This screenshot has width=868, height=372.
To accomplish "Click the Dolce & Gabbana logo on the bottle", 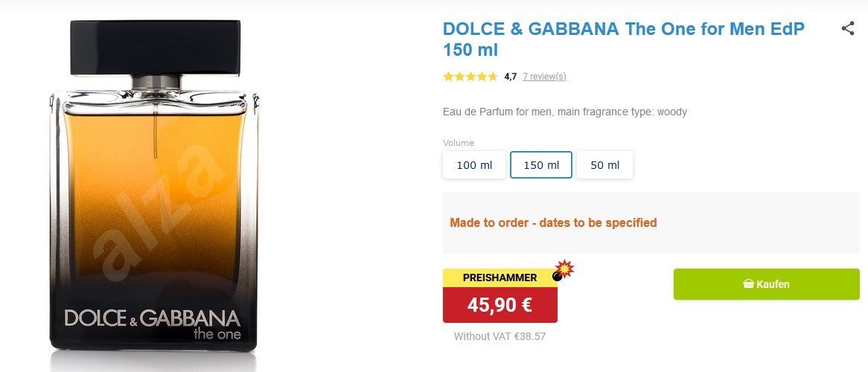I will (153, 318).
